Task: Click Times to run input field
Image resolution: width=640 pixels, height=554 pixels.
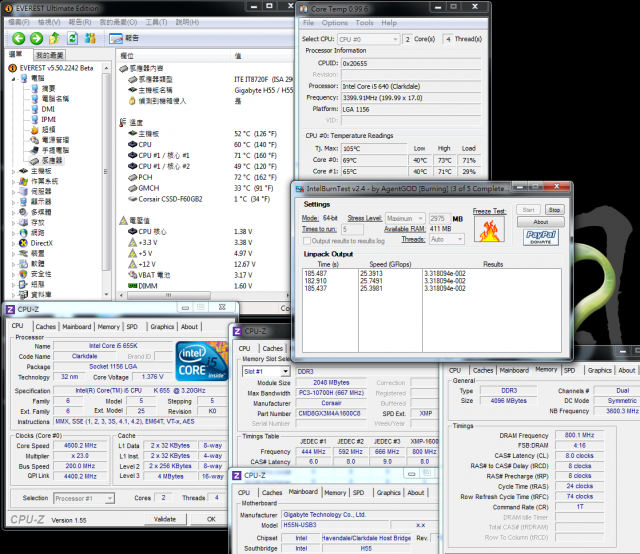Action: (x=352, y=229)
